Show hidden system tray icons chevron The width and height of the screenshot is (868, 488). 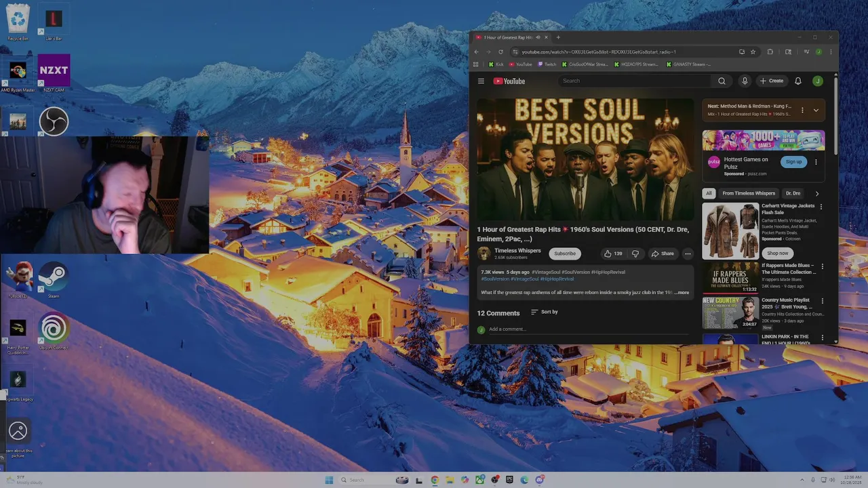click(802, 480)
